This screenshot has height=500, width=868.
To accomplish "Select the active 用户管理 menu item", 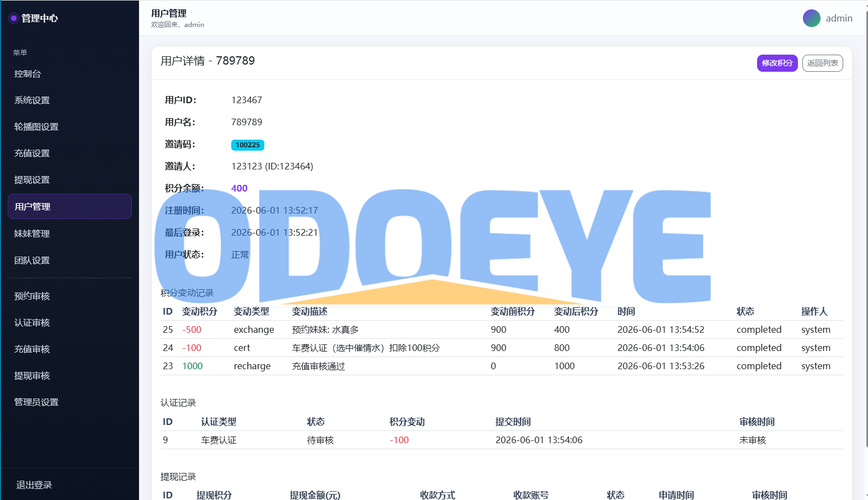I will pyautogui.click(x=70, y=206).
